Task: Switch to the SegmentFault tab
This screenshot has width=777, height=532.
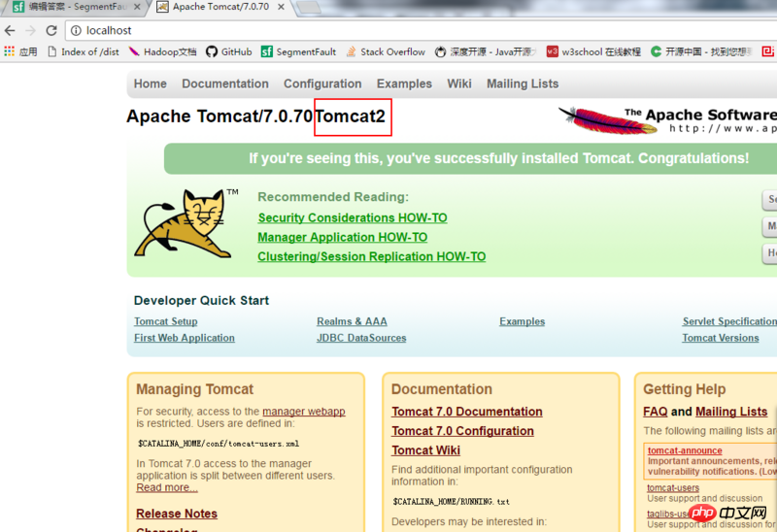Action: (75, 7)
